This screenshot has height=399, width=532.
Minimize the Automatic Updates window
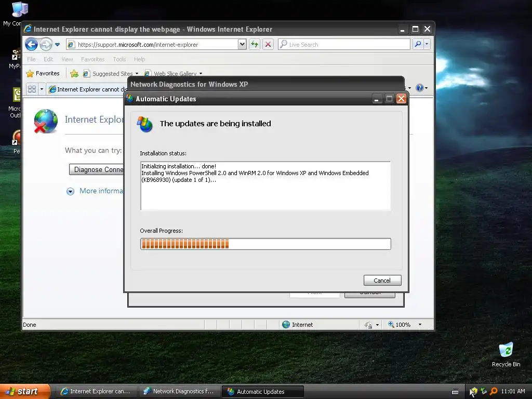pos(377,99)
